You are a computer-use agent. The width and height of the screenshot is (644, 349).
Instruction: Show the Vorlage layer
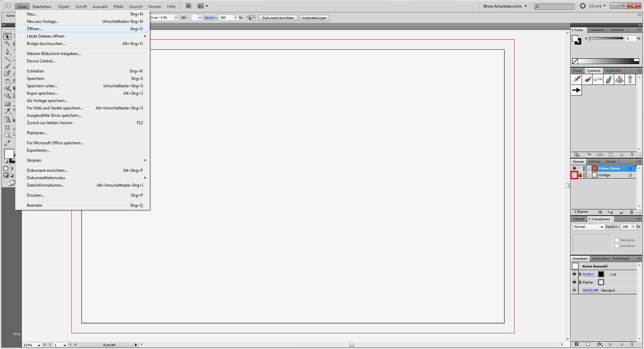coord(574,175)
